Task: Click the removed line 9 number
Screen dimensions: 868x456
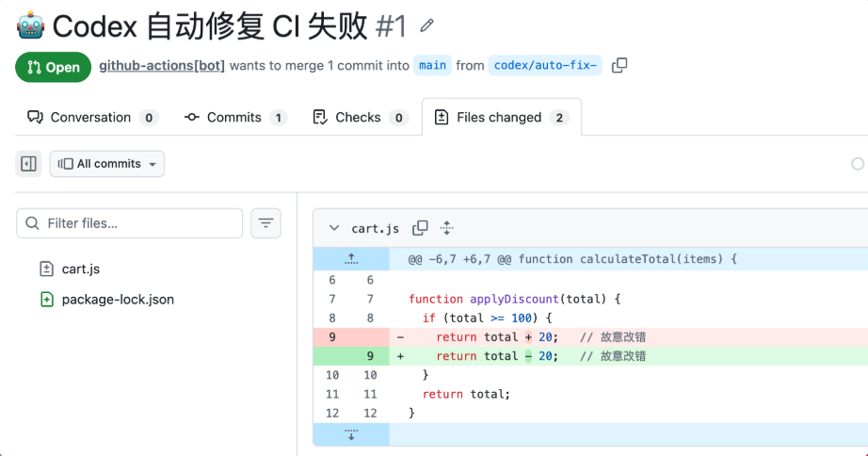Action: coord(332,337)
